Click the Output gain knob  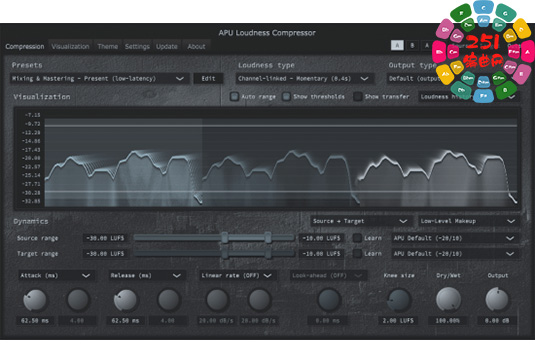pos(497,299)
